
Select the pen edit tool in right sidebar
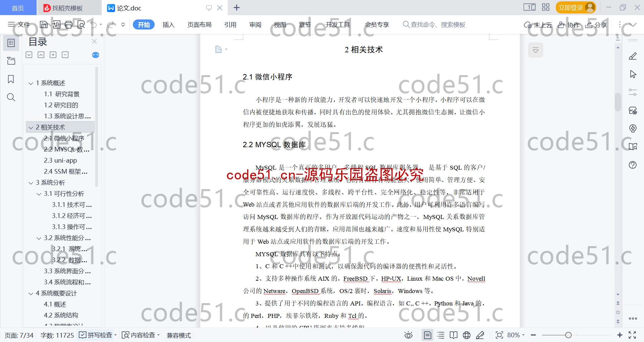(x=633, y=56)
